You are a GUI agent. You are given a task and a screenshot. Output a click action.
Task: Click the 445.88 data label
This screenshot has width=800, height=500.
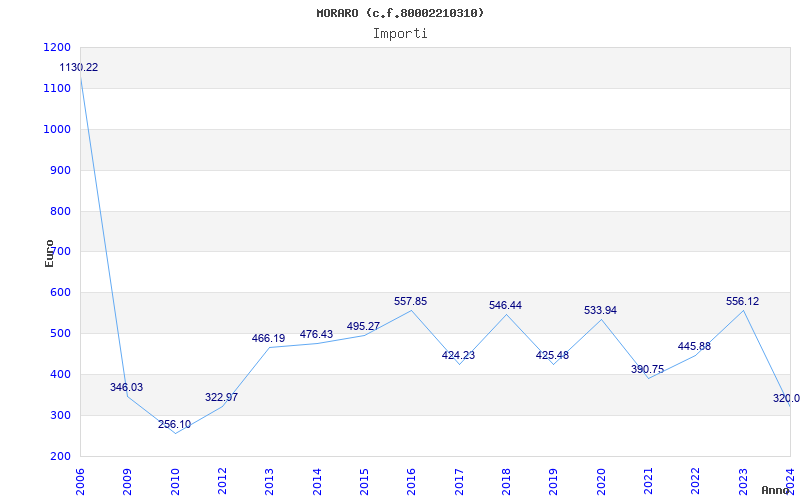694,346
